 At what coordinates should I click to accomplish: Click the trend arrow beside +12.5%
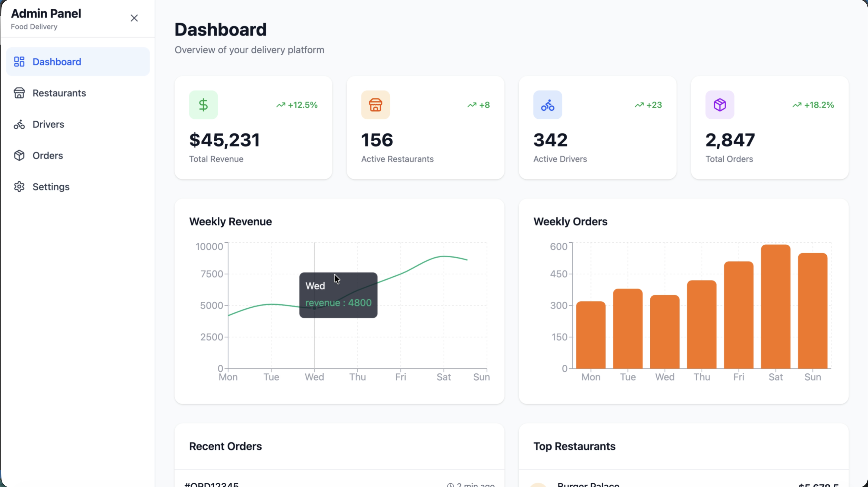pos(281,105)
